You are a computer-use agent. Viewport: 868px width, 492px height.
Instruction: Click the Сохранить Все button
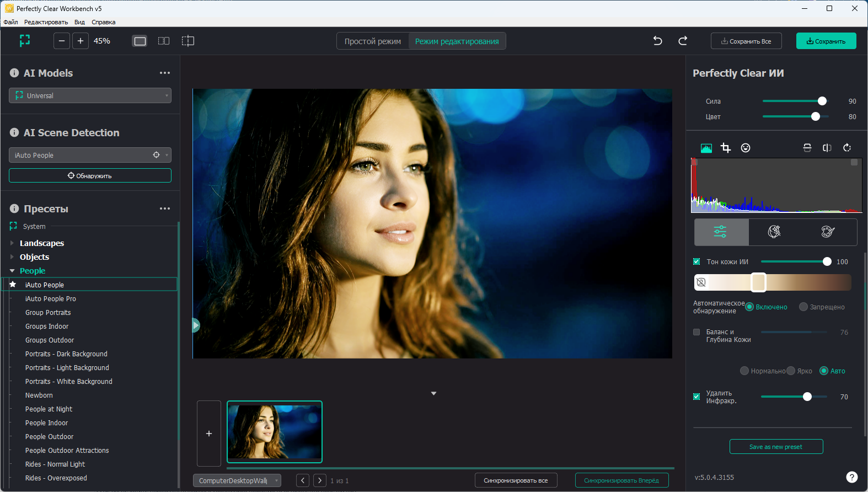[746, 41]
